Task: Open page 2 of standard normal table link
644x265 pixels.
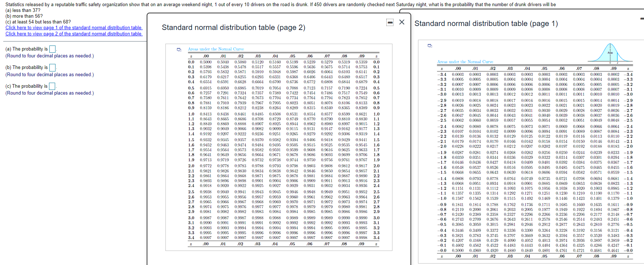Action: [74, 34]
